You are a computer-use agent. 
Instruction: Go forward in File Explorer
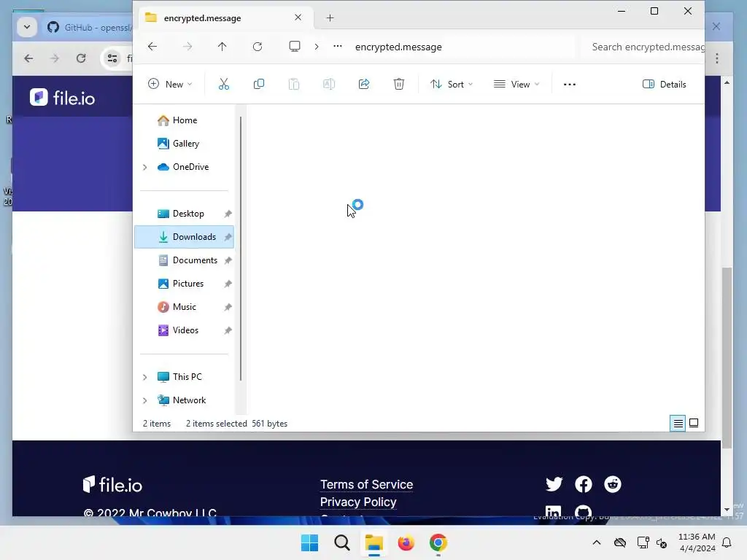187,46
